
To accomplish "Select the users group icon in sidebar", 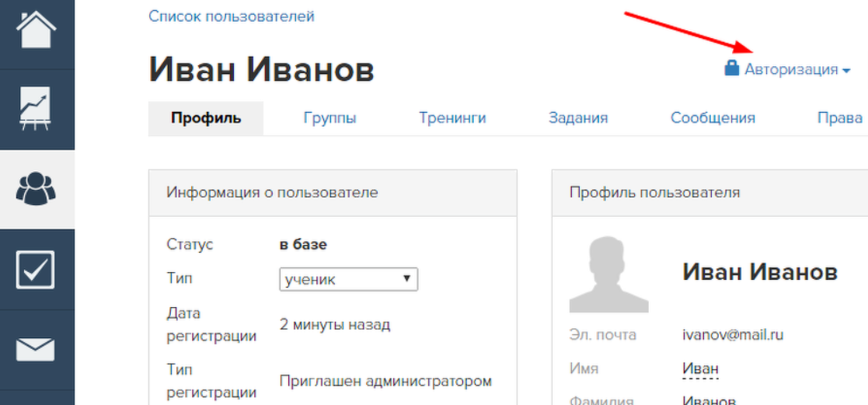I will [x=36, y=189].
